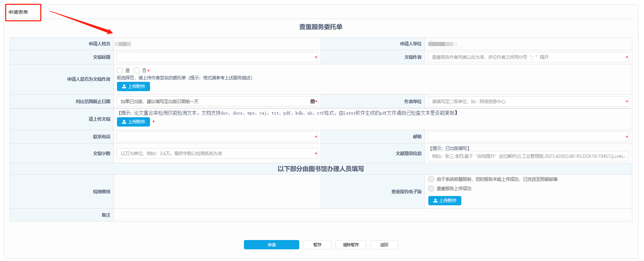The height and width of the screenshot is (261, 644).
Task: Click into the 文稿字数 field
Action: coord(215,154)
